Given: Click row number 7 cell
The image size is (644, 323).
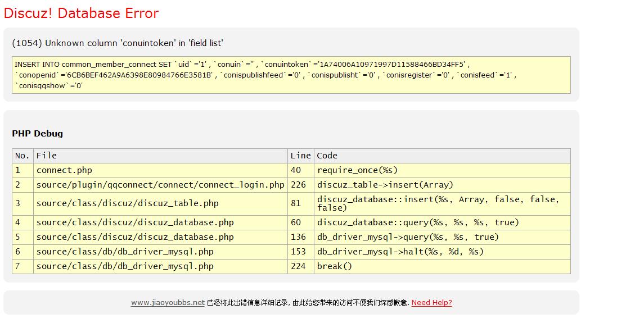Looking at the screenshot, I should point(22,266).
